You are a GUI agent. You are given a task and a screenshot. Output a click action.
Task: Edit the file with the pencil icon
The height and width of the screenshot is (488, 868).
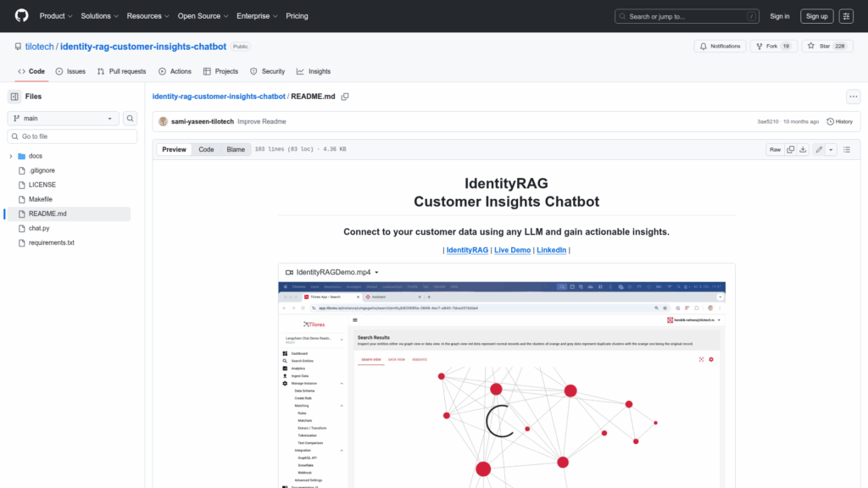819,149
